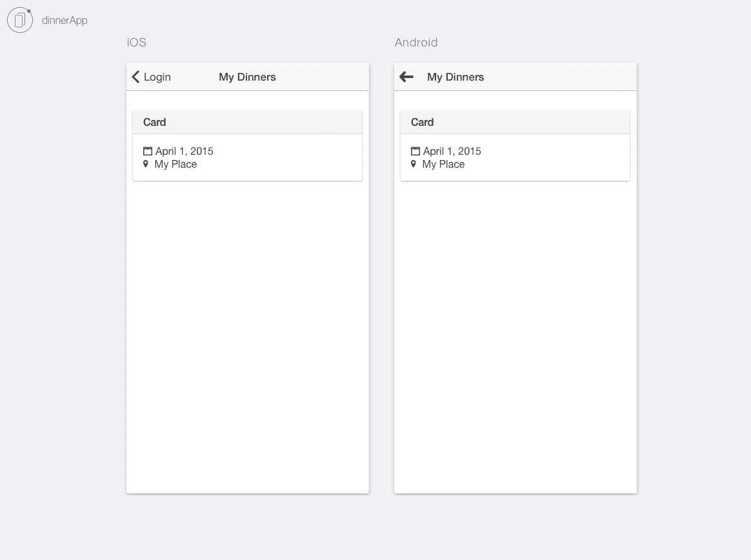Select the iOS platform label
The height and width of the screenshot is (560, 751).
tap(137, 43)
